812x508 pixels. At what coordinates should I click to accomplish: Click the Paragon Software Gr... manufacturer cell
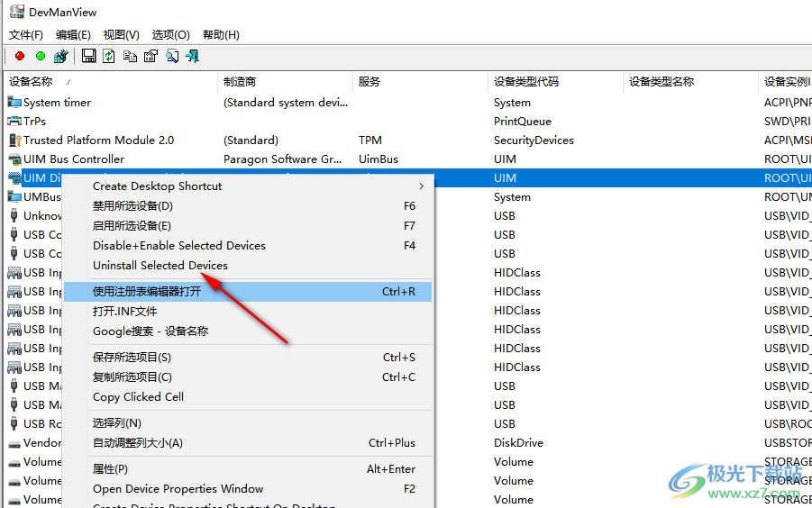coord(282,159)
